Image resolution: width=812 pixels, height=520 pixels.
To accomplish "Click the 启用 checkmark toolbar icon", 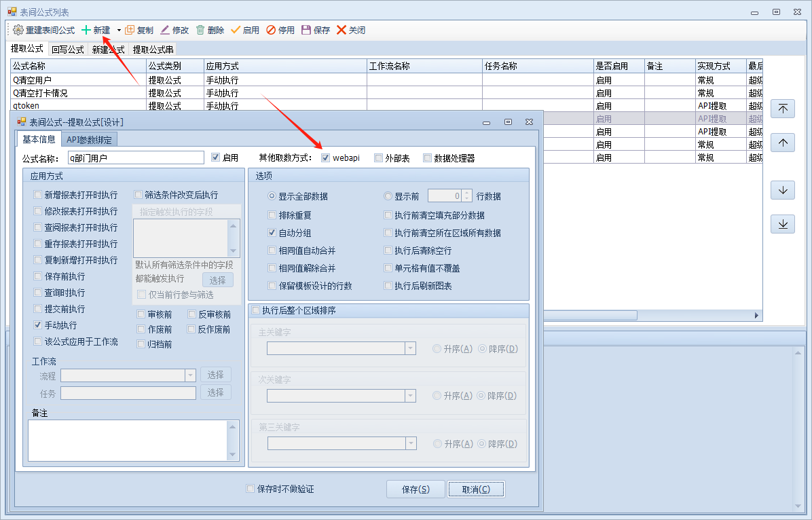I will [236, 31].
